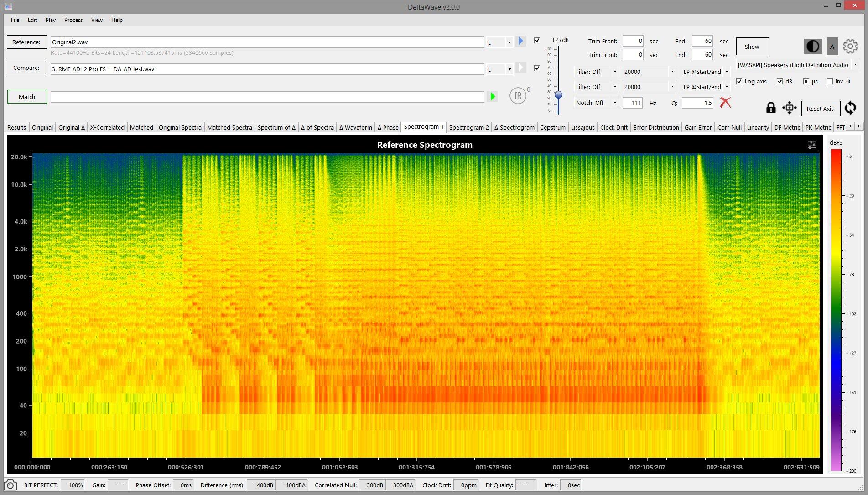Open the View menu
Viewport: 868px width, 495px height.
coord(97,20)
